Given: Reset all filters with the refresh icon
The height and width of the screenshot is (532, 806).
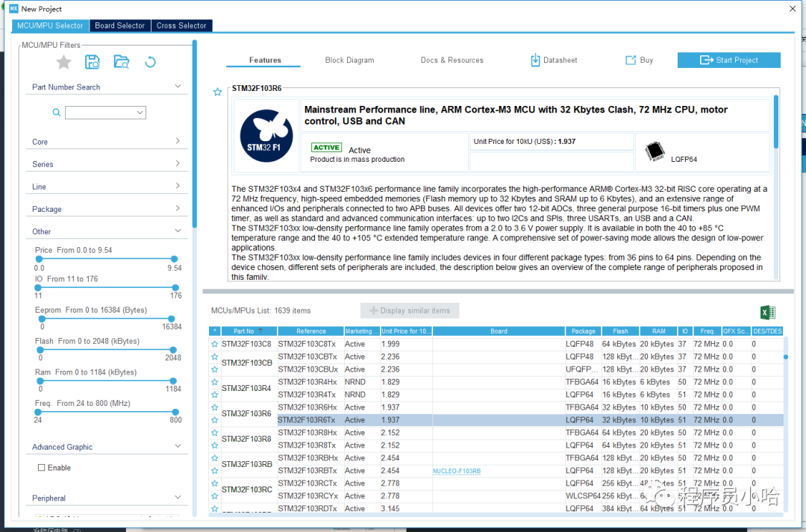Looking at the screenshot, I should [x=150, y=62].
